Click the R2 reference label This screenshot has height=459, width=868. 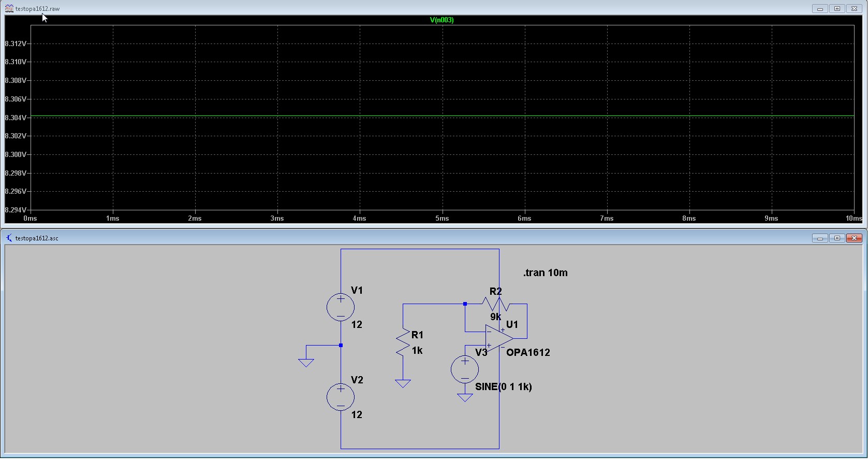[x=495, y=292]
